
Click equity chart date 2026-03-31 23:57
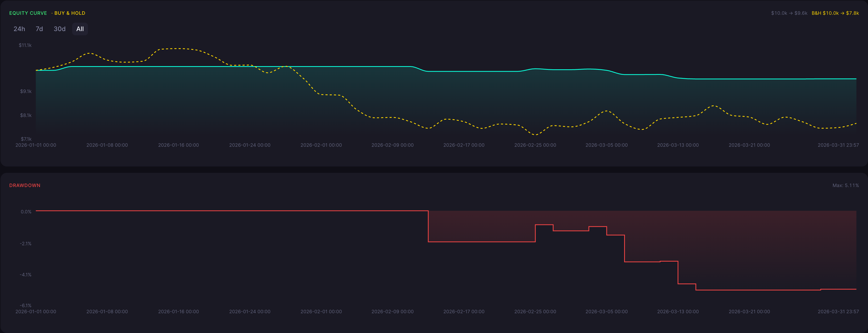click(838, 145)
